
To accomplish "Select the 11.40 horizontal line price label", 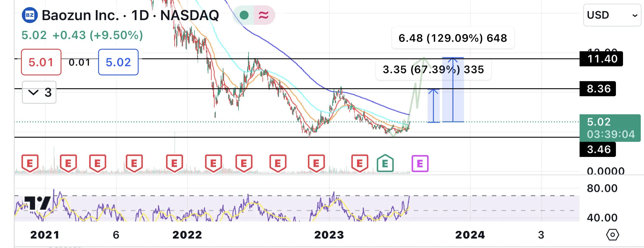I will click(601, 59).
